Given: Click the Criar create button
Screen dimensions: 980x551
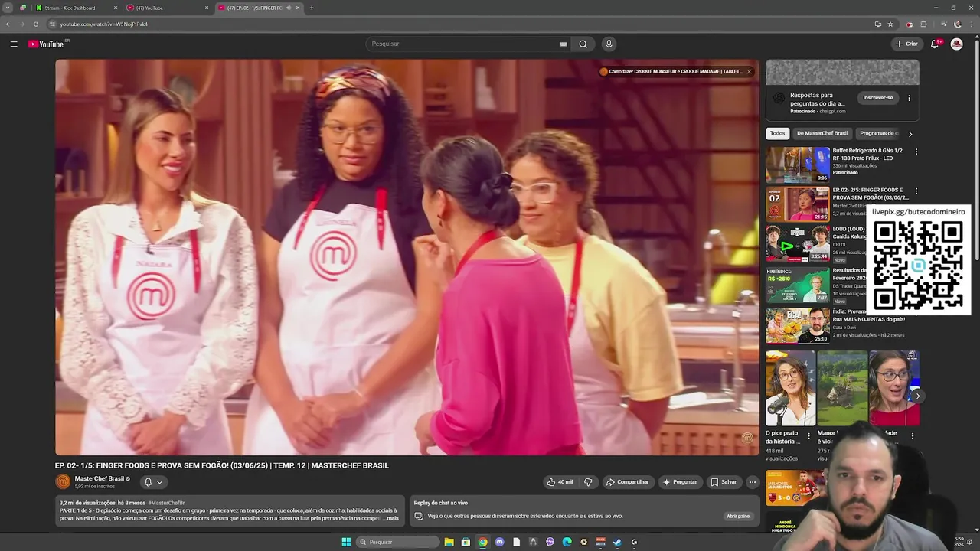Looking at the screenshot, I should 906,44.
